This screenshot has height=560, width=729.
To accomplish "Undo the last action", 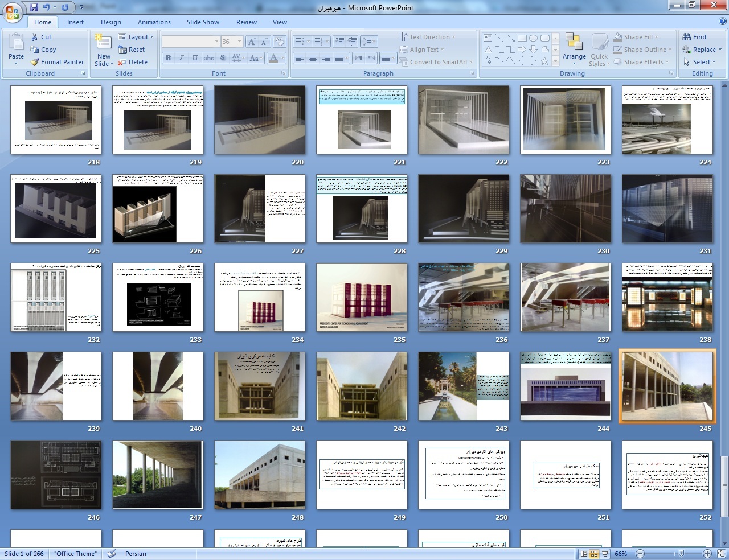I will tap(47, 7).
